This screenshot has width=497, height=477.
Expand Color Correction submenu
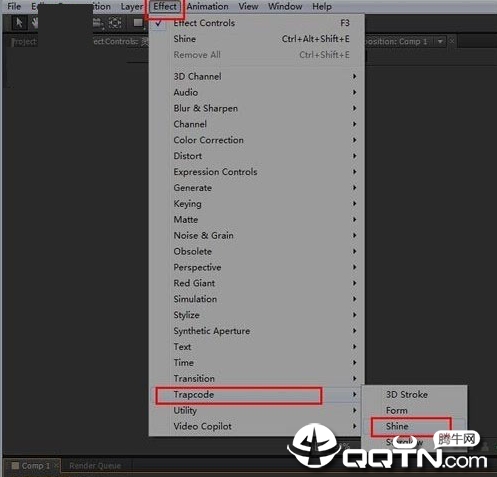coord(257,140)
